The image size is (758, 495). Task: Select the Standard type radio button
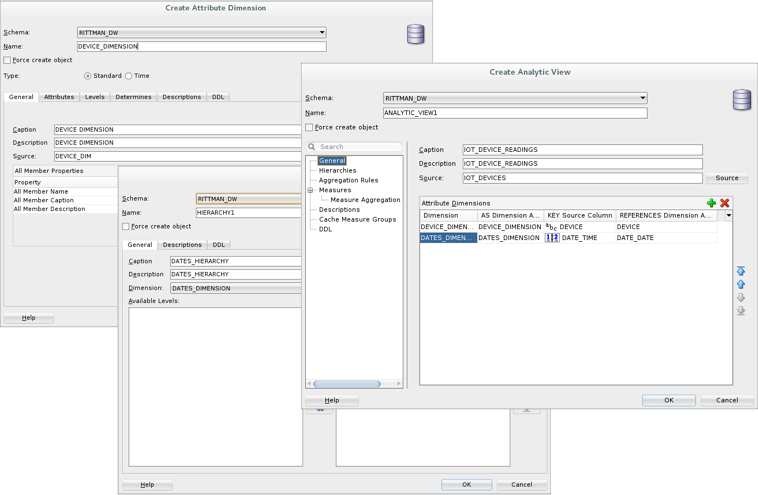pyautogui.click(x=87, y=76)
